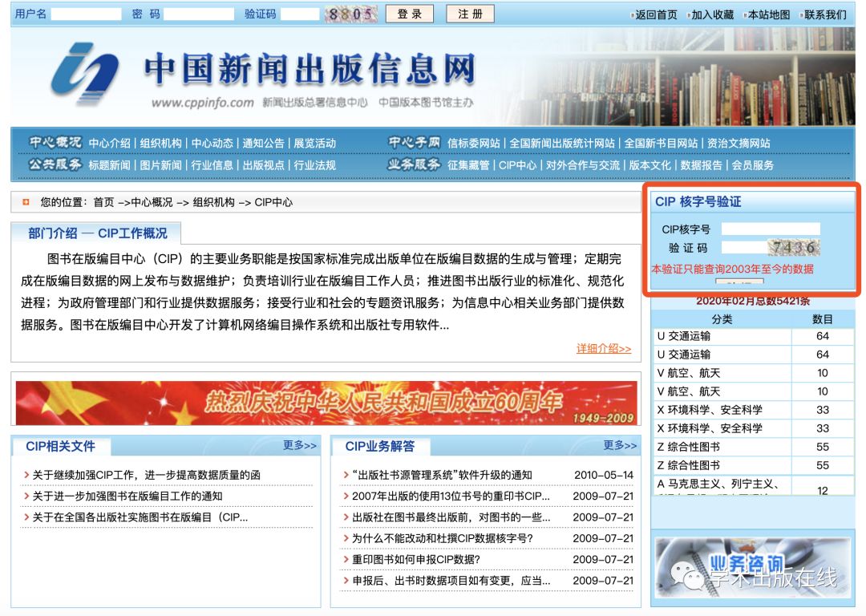Open 版本文化 menu item
Image resolution: width=866 pixels, height=616 pixels.
pos(650,165)
